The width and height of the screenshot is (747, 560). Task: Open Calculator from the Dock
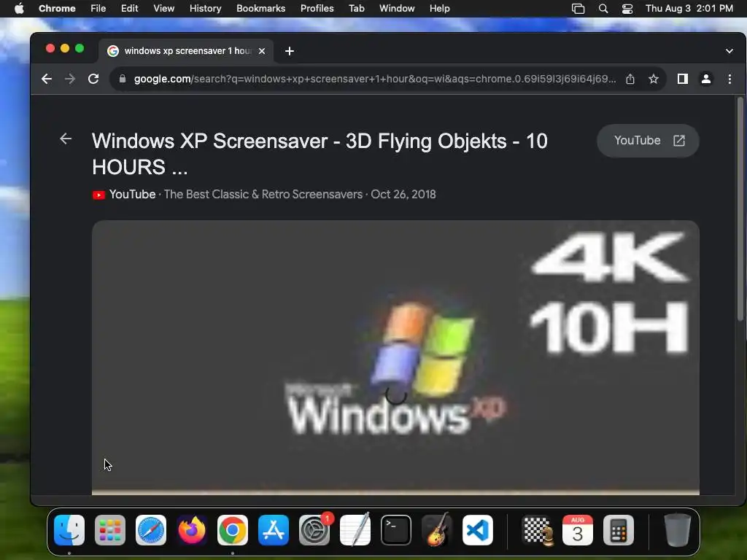(619, 530)
